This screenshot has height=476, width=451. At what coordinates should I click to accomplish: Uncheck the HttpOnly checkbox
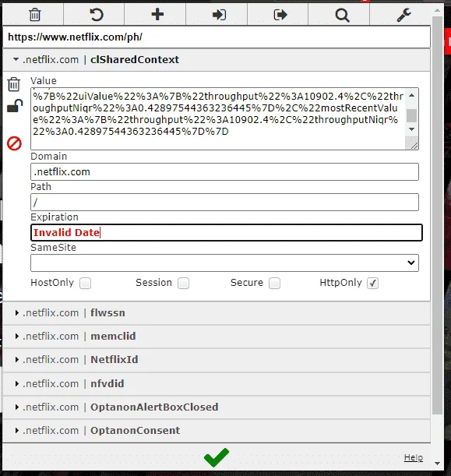tap(372, 284)
